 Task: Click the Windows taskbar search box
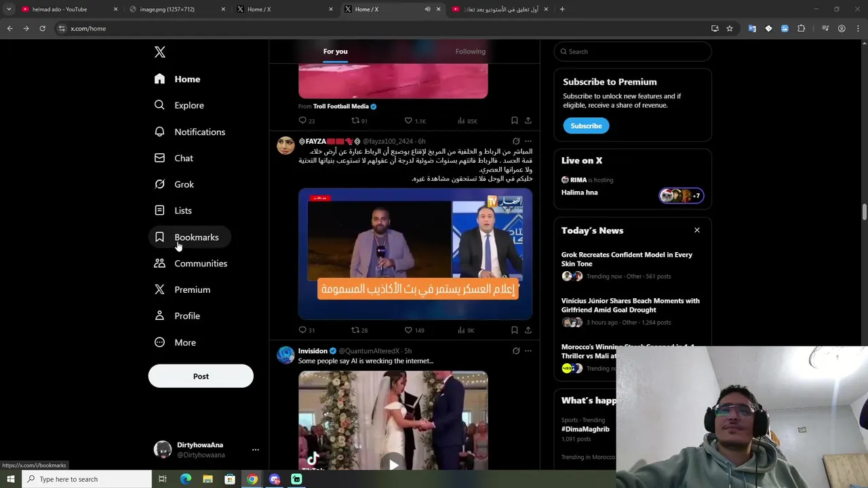coord(87,479)
